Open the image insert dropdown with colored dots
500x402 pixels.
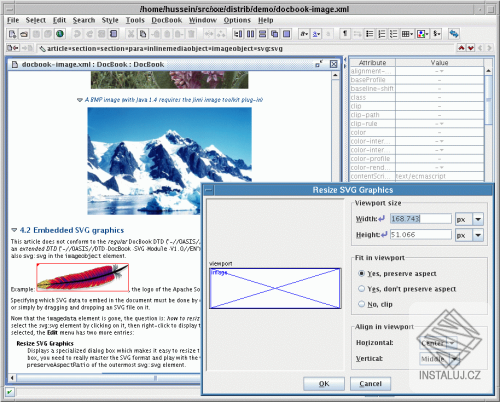[x=422, y=34]
